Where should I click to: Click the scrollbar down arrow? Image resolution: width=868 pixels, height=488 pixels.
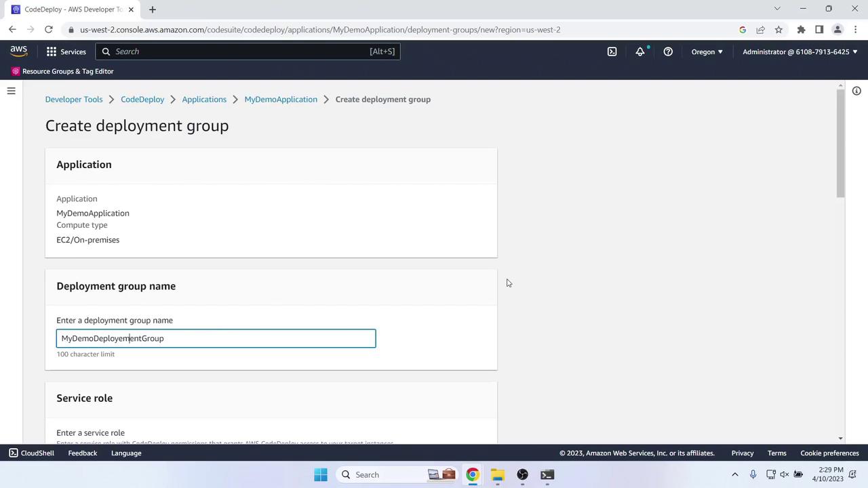(x=841, y=439)
